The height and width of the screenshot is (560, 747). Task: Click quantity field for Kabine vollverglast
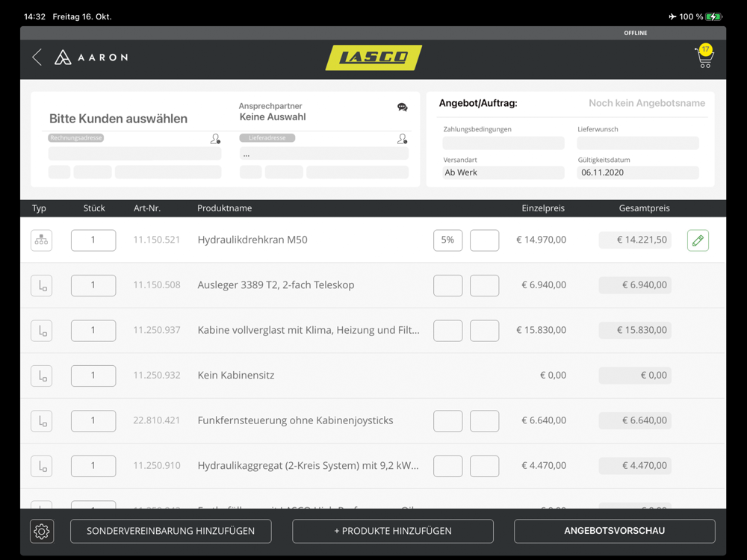coord(93,331)
